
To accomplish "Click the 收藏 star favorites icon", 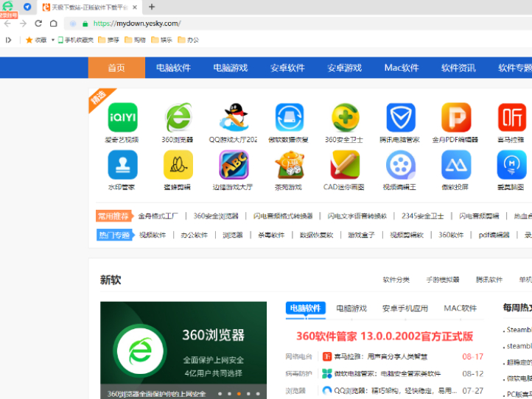I will point(29,40).
